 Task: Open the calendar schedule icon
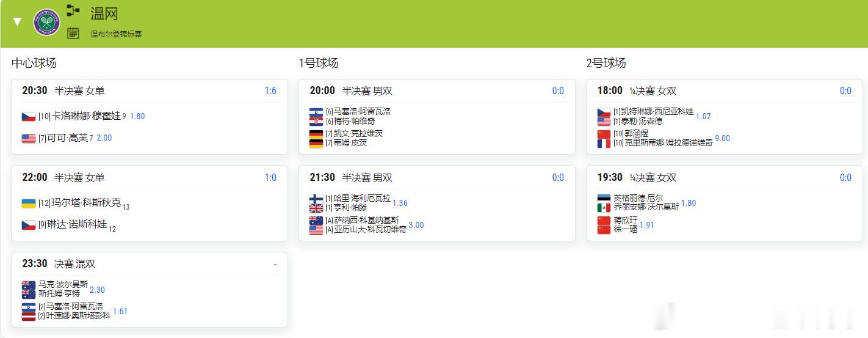pos(73,33)
